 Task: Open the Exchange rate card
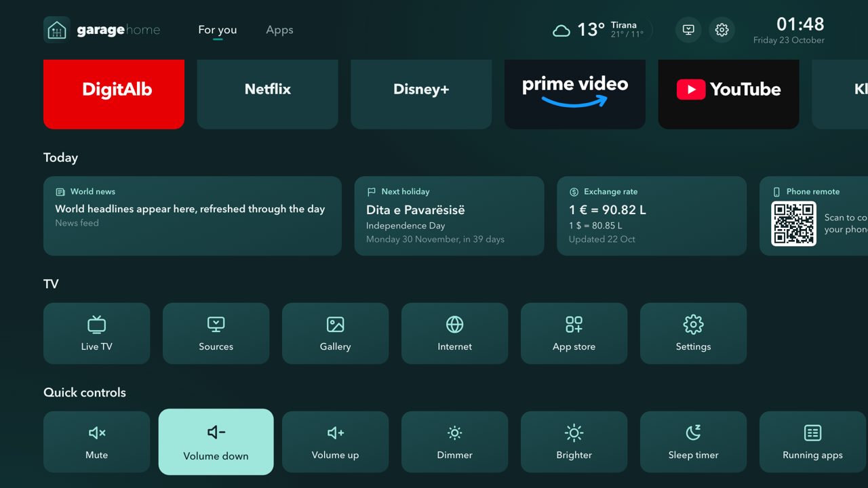point(652,216)
